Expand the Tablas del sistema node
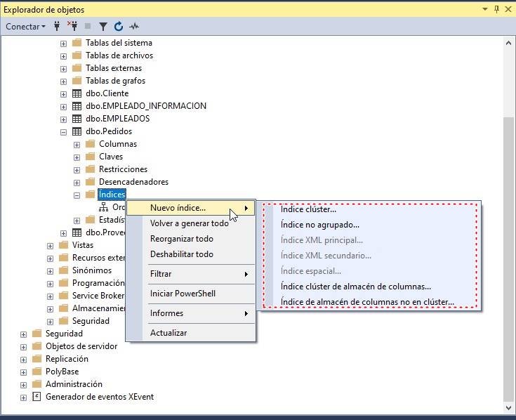This screenshot has width=516, height=420. pos(63,44)
